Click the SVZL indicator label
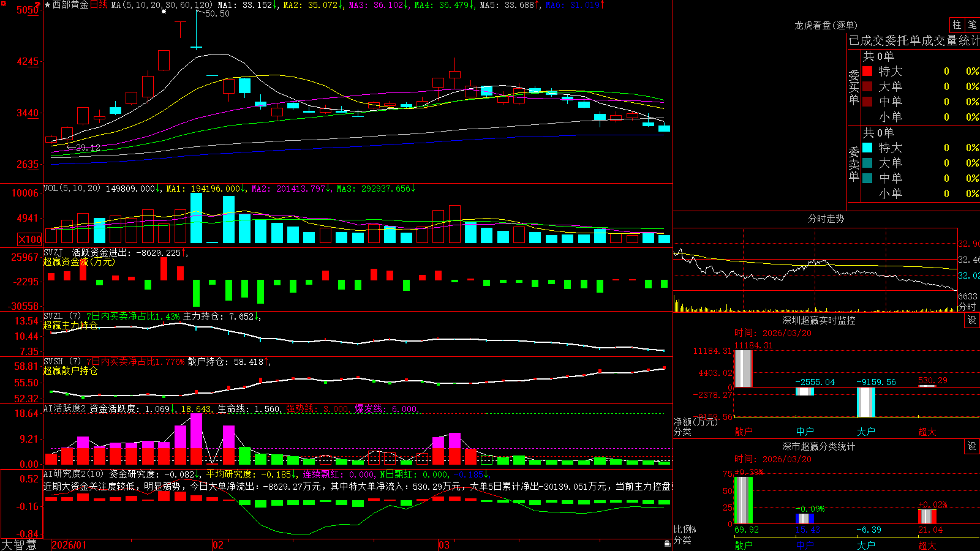This screenshot has height=551, width=980. (53, 316)
